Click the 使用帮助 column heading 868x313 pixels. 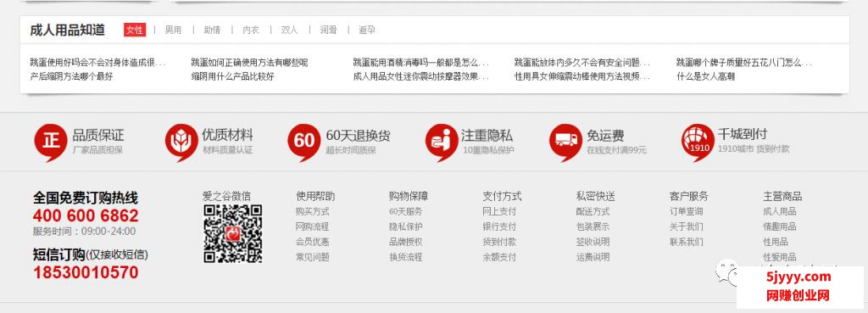point(315,196)
